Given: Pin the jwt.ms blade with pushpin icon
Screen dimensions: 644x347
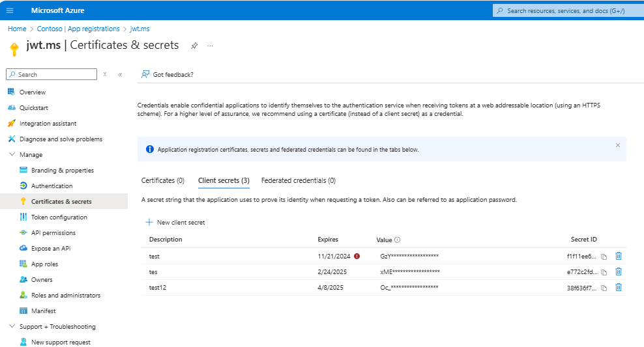Looking at the screenshot, I should [194, 46].
